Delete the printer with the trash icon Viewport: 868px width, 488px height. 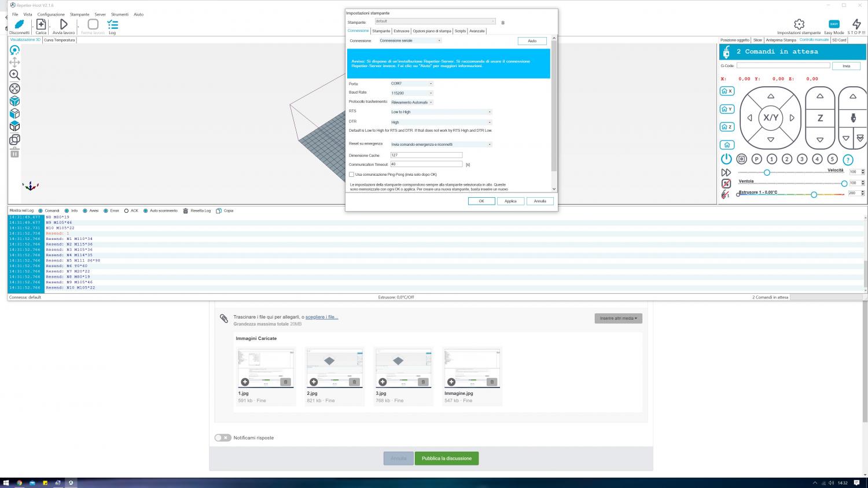(x=503, y=23)
